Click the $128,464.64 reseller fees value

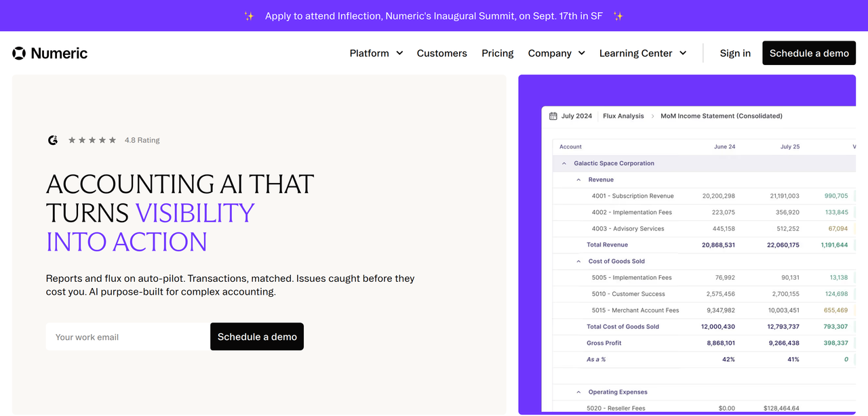(781, 408)
